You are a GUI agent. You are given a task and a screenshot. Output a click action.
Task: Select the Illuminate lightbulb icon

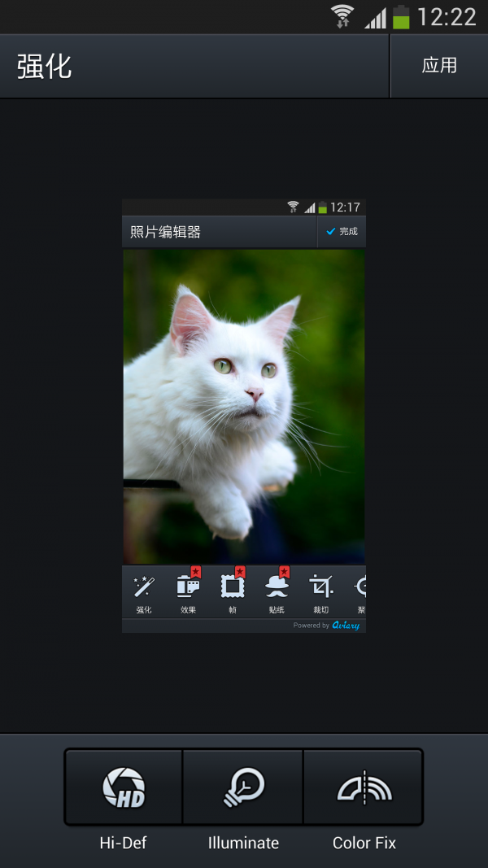[x=243, y=787]
